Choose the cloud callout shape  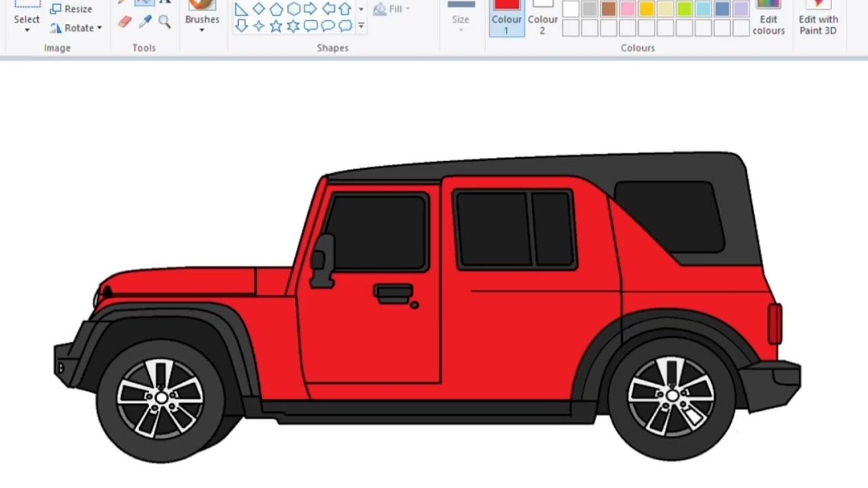345,26
